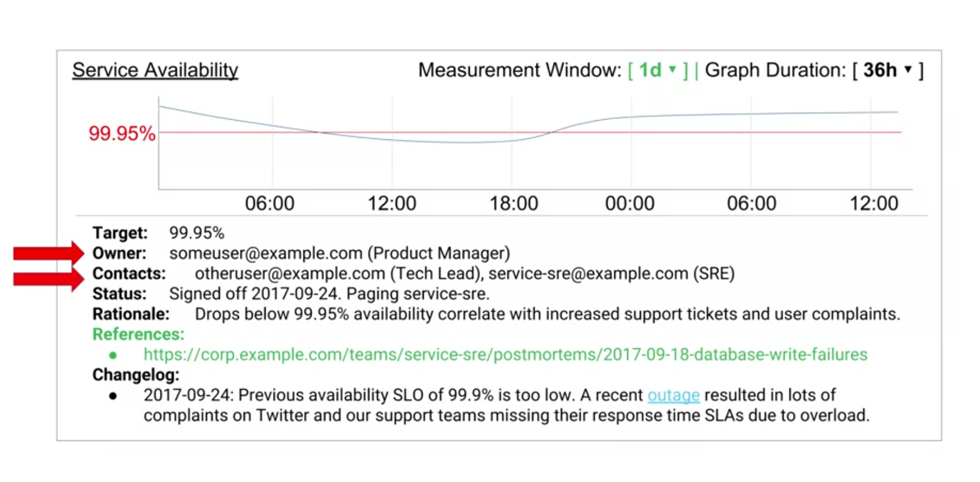
Task: Follow the blue outage hyperlink
Action: [x=673, y=395]
